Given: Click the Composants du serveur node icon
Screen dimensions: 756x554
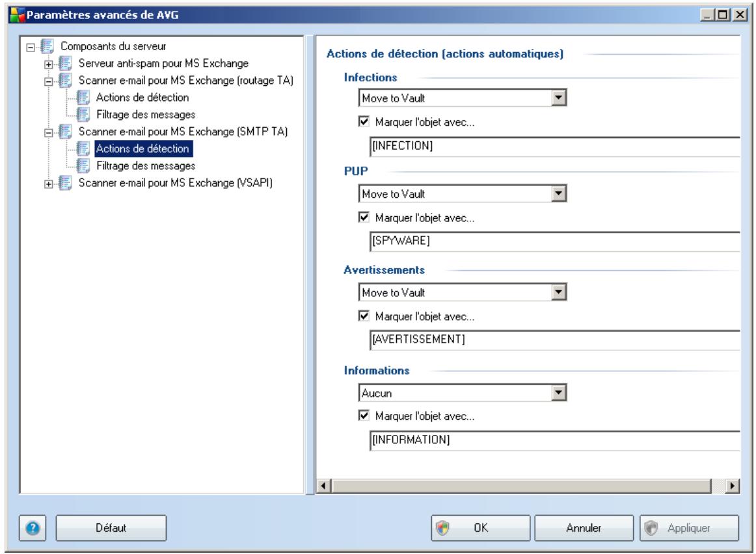Looking at the screenshot, I should point(47,46).
